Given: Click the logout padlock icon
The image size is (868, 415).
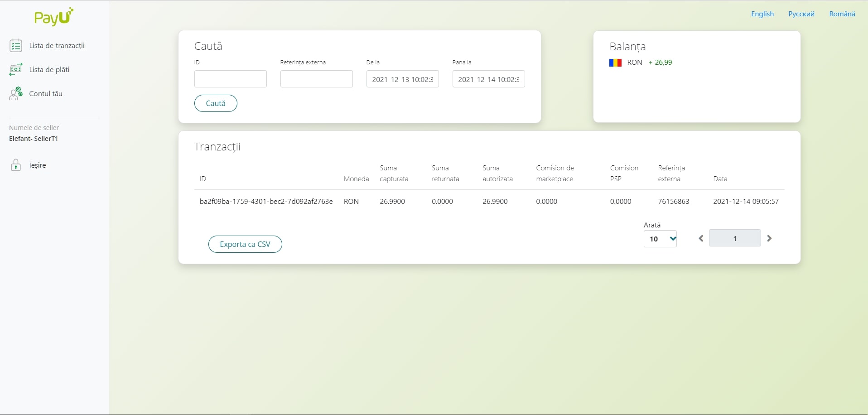Looking at the screenshot, I should (16, 165).
